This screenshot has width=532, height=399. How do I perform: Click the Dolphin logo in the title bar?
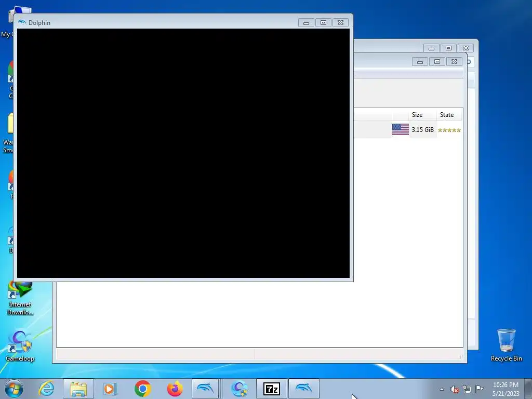(x=22, y=22)
